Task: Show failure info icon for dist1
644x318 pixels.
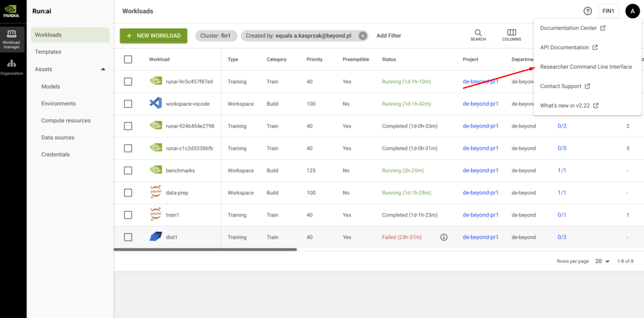Action: coord(444,237)
